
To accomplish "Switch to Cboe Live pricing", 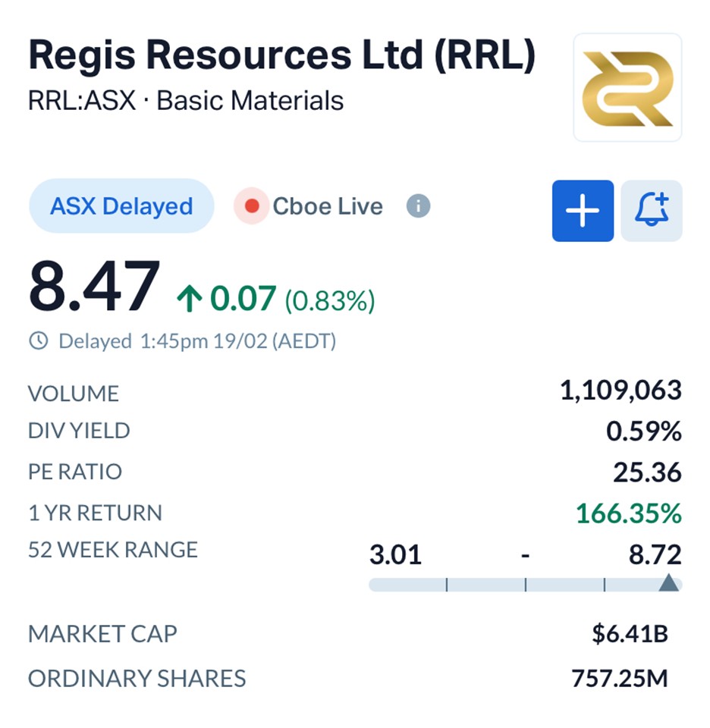I will pyautogui.click(x=328, y=206).
